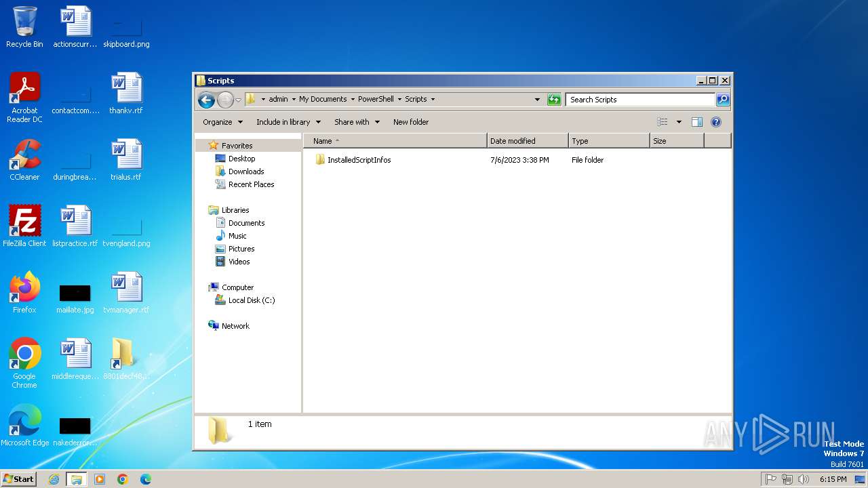Sort by Date modified column

point(528,141)
